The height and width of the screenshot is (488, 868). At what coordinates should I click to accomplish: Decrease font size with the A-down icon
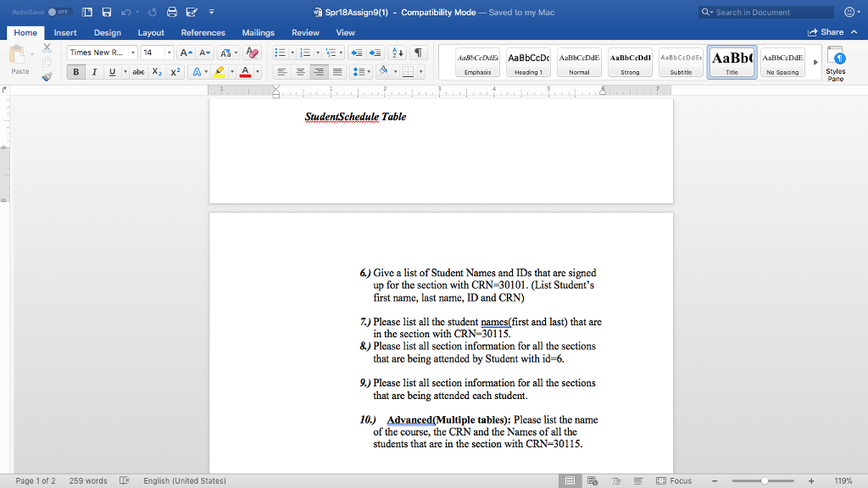(205, 53)
